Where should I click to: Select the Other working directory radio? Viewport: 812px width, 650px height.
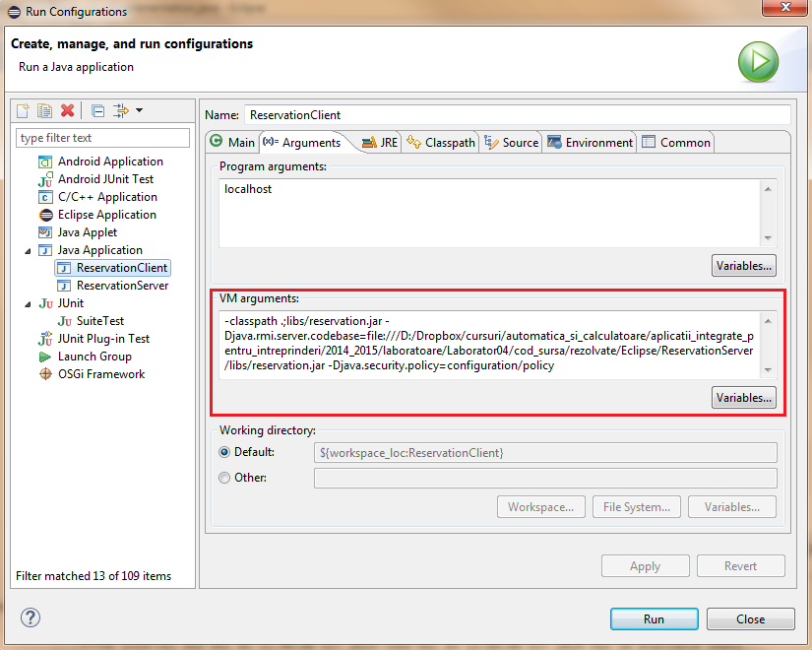tap(224, 478)
